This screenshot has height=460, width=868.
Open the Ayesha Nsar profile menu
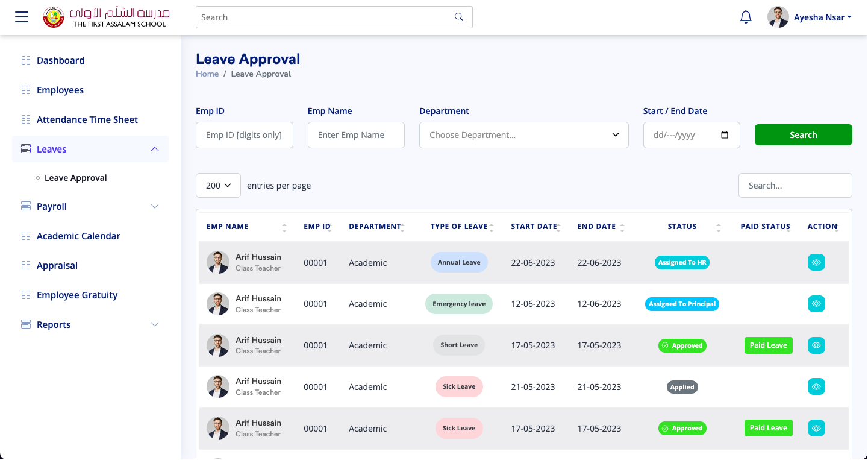pyautogui.click(x=822, y=17)
